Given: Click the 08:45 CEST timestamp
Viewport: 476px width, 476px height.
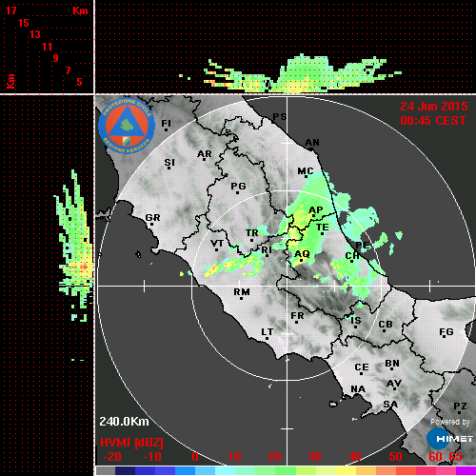Looking at the screenshot, I should tap(433, 121).
